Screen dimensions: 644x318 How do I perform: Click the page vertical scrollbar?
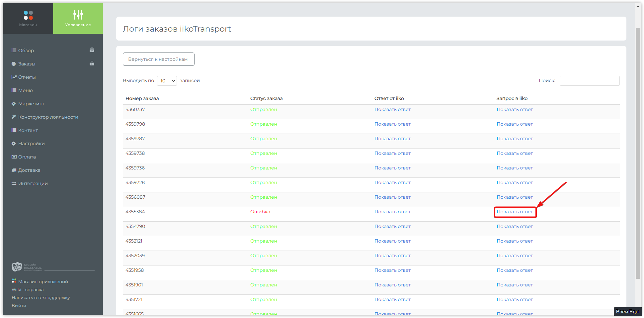(x=638, y=153)
